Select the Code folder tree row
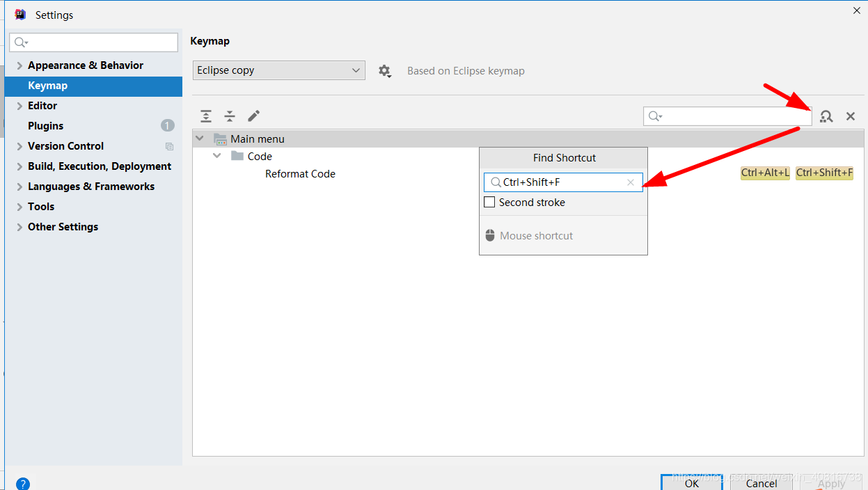The height and width of the screenshot is (490, 868). pyautogui.click(x=528, y=156)
